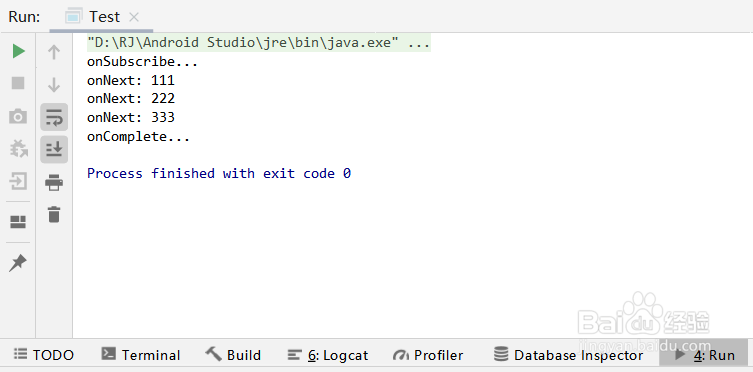Viewport: 753px width, 372px height.
Task: Click the Stop process square icon
Action: [18, 83]
